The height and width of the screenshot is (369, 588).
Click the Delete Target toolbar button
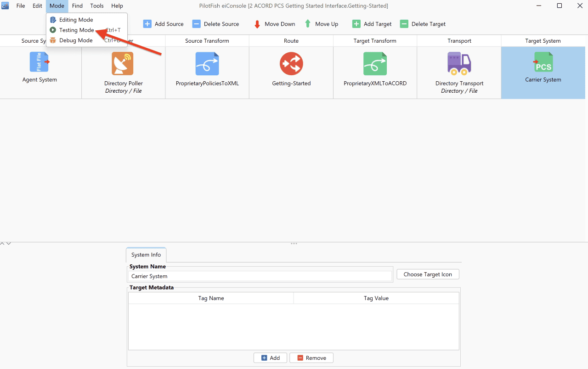[x=423, y=24]
